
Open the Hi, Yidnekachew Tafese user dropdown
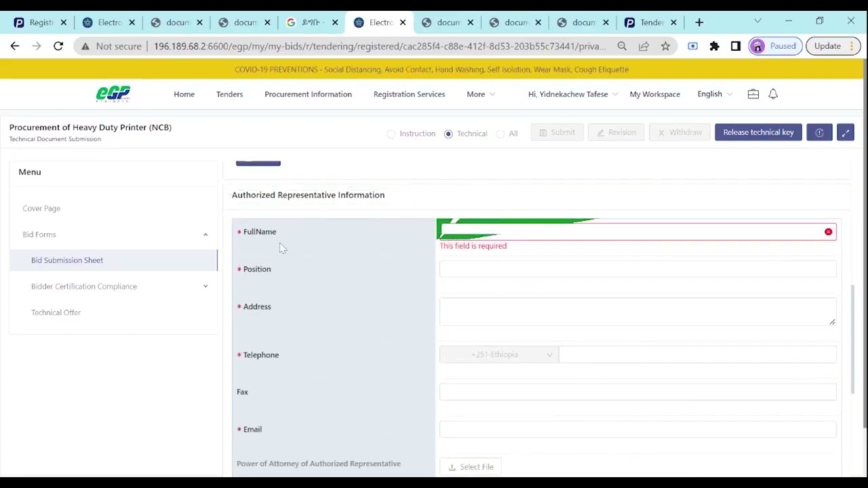click(573, 94)
